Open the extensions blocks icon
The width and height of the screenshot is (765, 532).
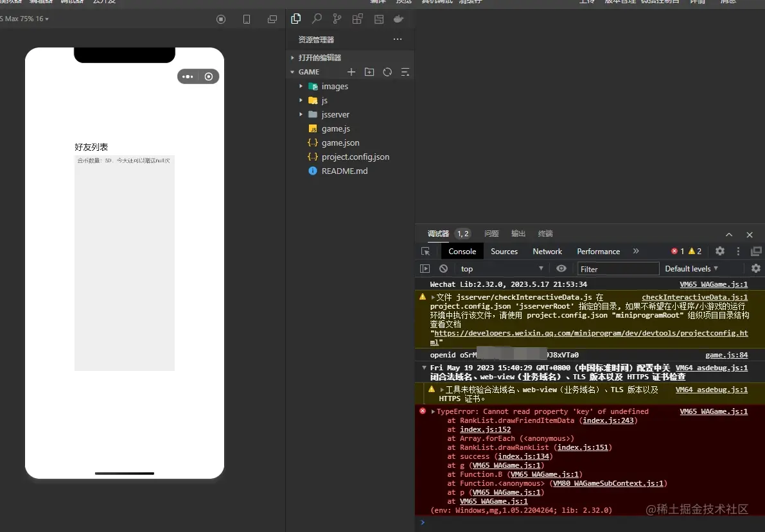coord(358,19)
